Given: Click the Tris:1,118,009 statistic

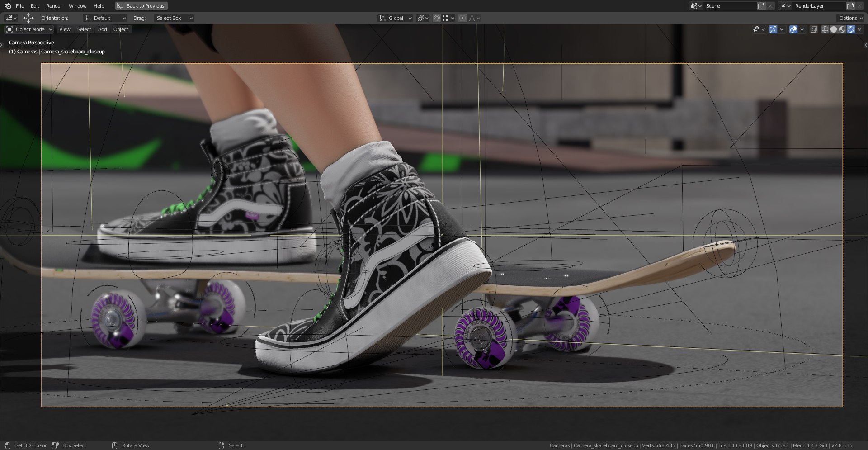Looking at the screenshot, I should point(735,445).
